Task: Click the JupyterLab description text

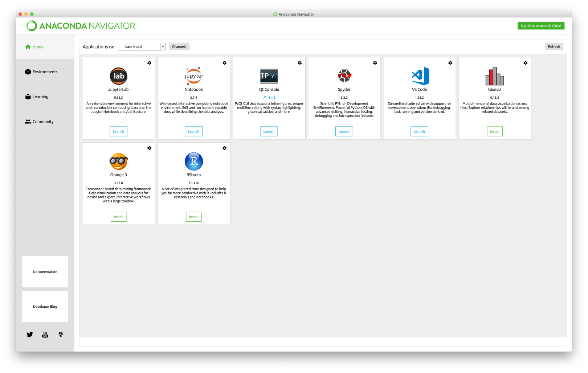Action: pos(118,108)
